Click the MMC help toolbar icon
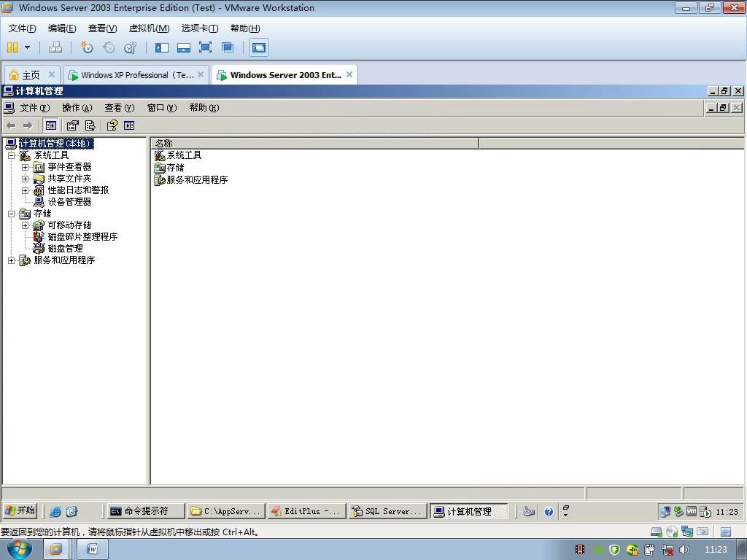 pos(112,125)
